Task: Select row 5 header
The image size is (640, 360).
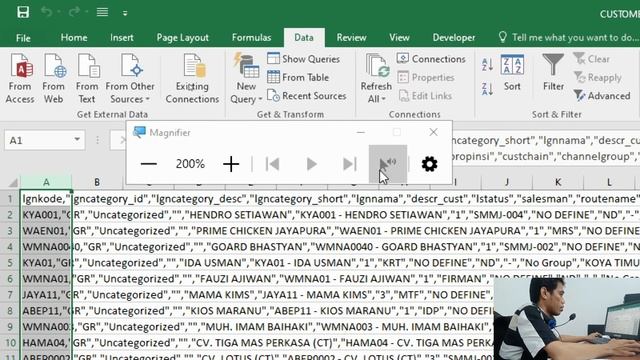Action: [x=9, y=263]
